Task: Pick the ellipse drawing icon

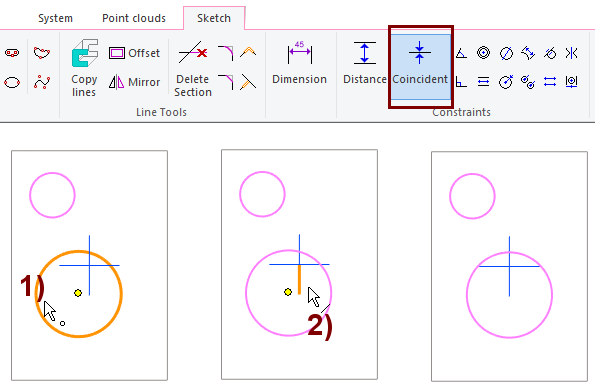Action: pyautogui.click(x=12, y=82)
